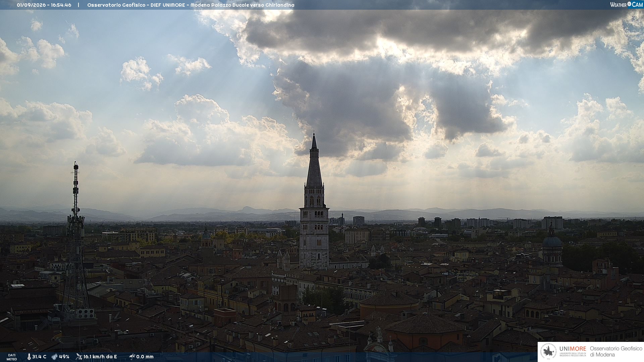This screenshot has height=362, width=644.
Task: Click the humidity water drops icon
Action: click(x=54, y=357)
